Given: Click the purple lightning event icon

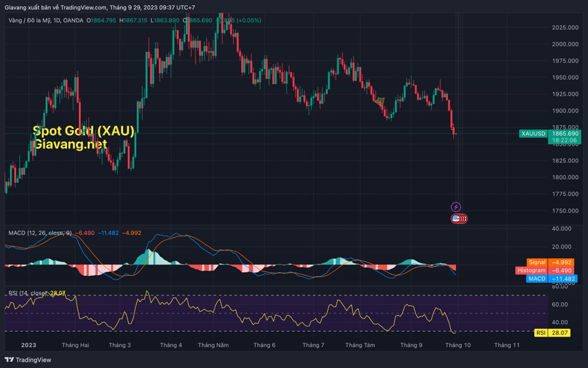Looking at the screenshot, I should tap(456, 207).
